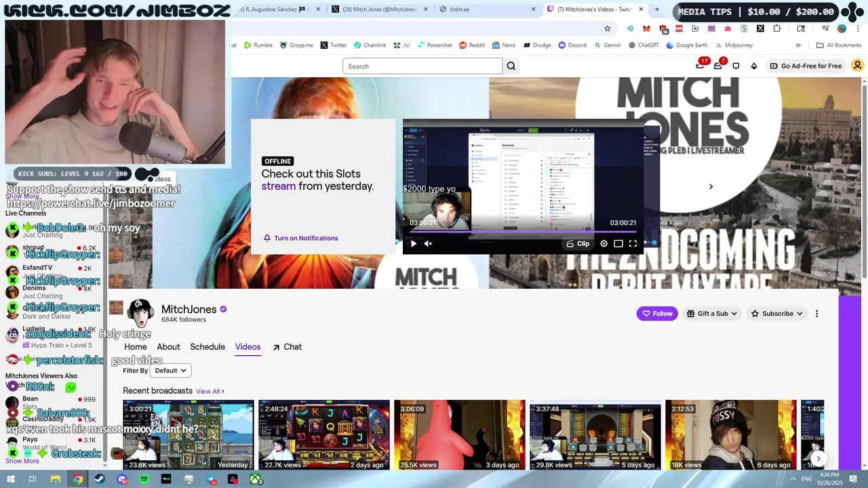Open the Whispers speech bubble icon
Screen dimensions: 868x488
[736, 66]
